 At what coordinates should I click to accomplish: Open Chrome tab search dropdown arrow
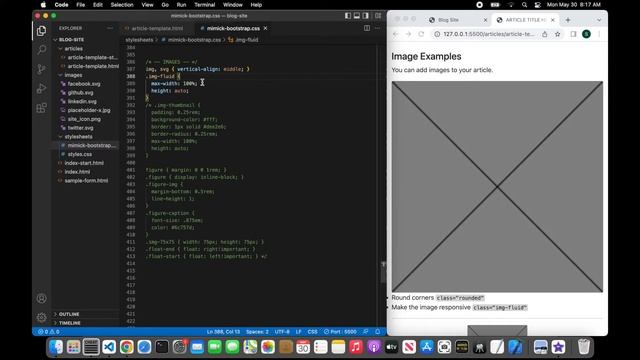(599, 20)
